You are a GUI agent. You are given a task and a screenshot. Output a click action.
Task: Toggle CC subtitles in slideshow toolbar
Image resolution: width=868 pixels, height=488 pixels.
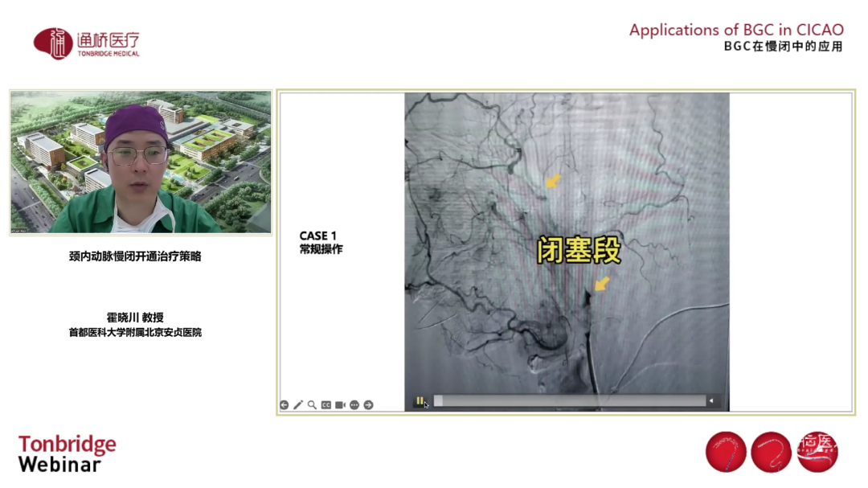[326, 405]
